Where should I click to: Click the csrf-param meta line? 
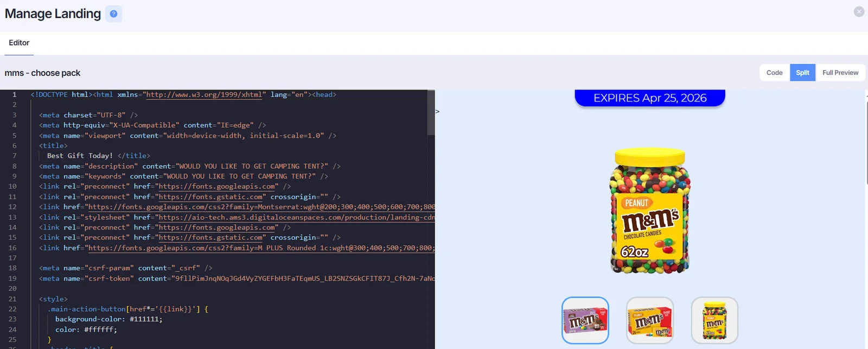126,268
